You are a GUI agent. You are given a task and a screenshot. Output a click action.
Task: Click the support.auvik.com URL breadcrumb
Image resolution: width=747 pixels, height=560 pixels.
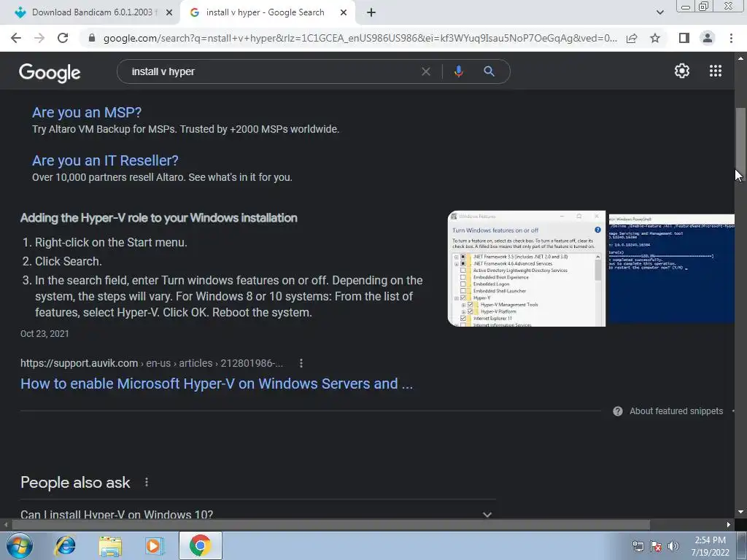[152, 363]
